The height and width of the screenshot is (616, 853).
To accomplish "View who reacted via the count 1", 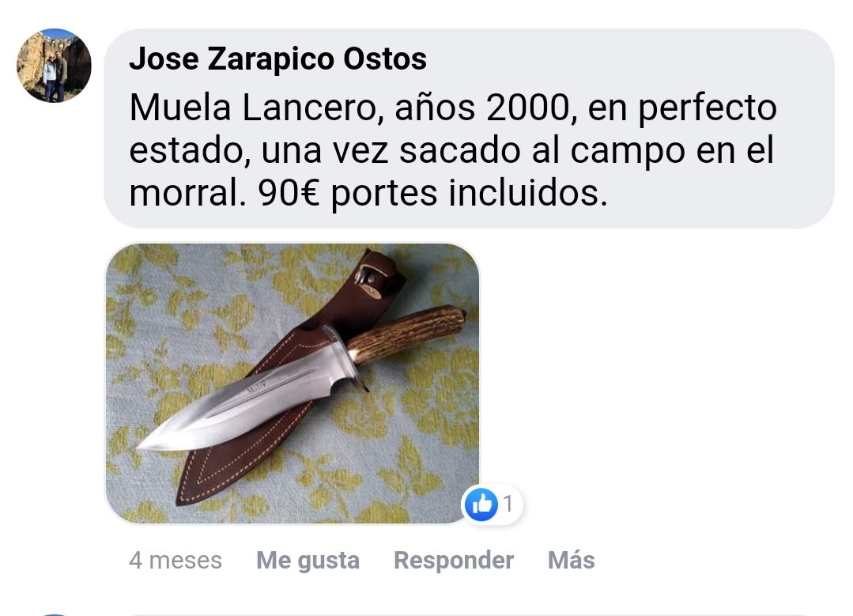I will point(508,505).
